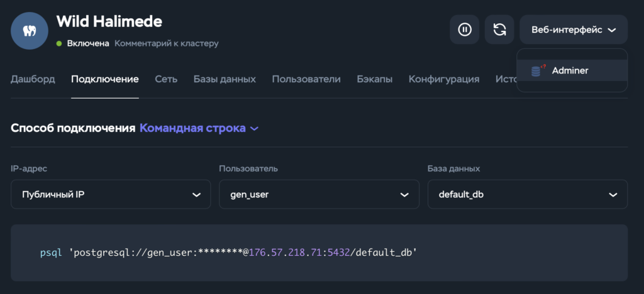Open the Конфигурация tab
This screenshot has width=644, height=294.
click(x=444, y=79)
